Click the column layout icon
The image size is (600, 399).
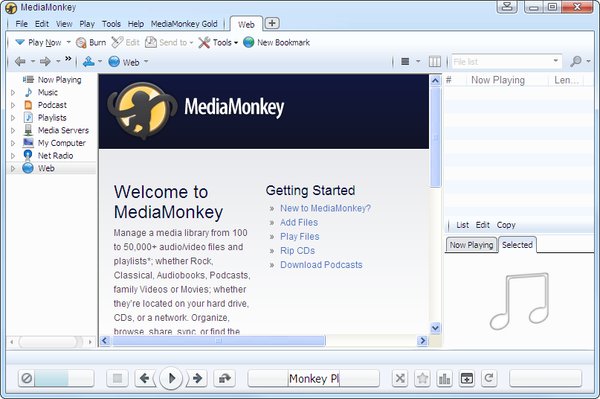click(x=435, y=61)
